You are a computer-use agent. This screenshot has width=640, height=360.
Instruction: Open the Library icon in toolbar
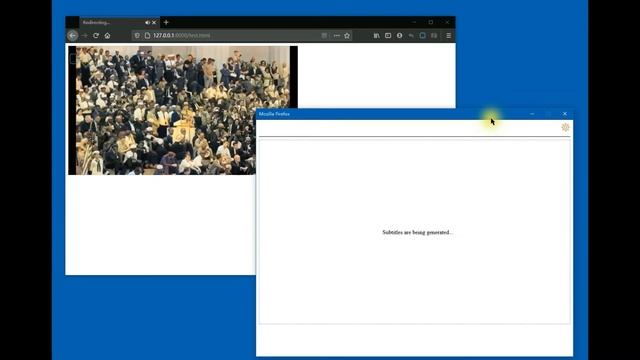pyautogui.click(x=376, y=36)
